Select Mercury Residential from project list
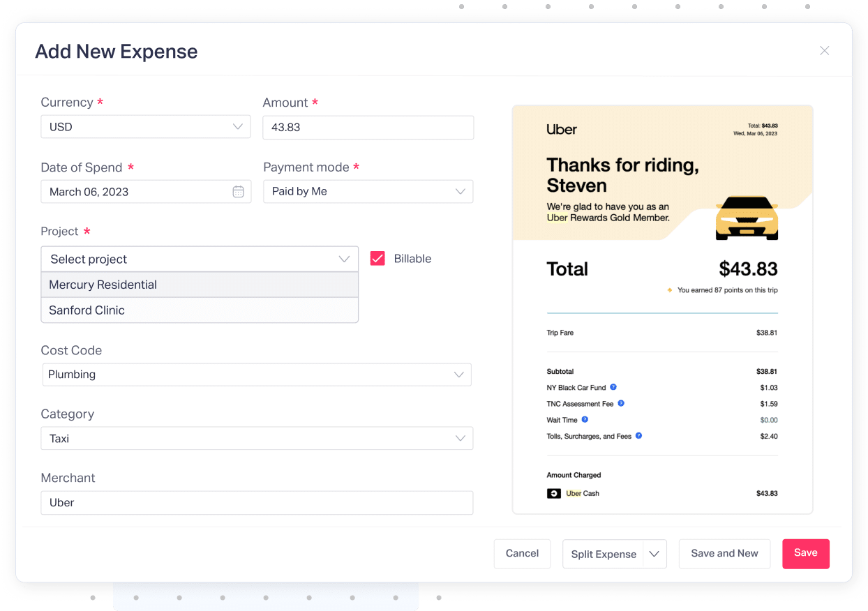 tap(103, 285)
